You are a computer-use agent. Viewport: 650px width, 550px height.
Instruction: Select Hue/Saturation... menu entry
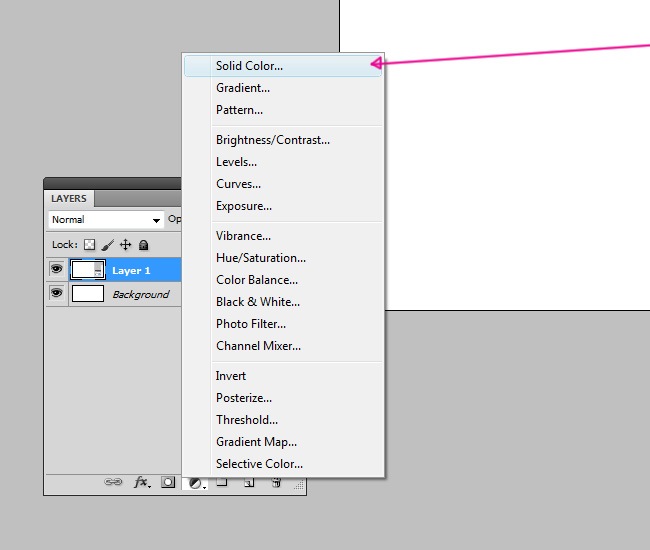tap(283, 258)
